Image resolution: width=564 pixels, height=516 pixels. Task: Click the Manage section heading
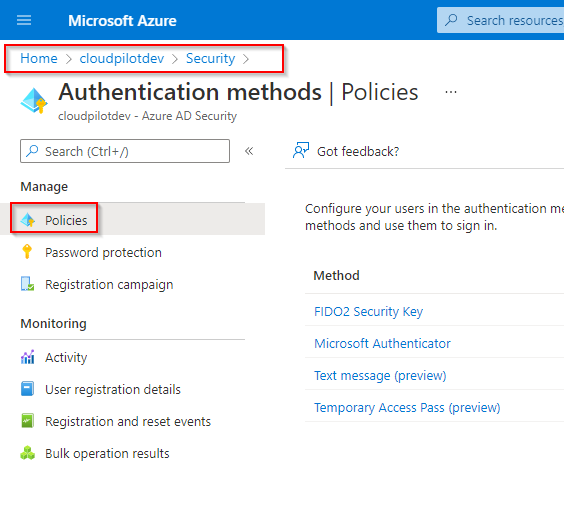(44, 187)
